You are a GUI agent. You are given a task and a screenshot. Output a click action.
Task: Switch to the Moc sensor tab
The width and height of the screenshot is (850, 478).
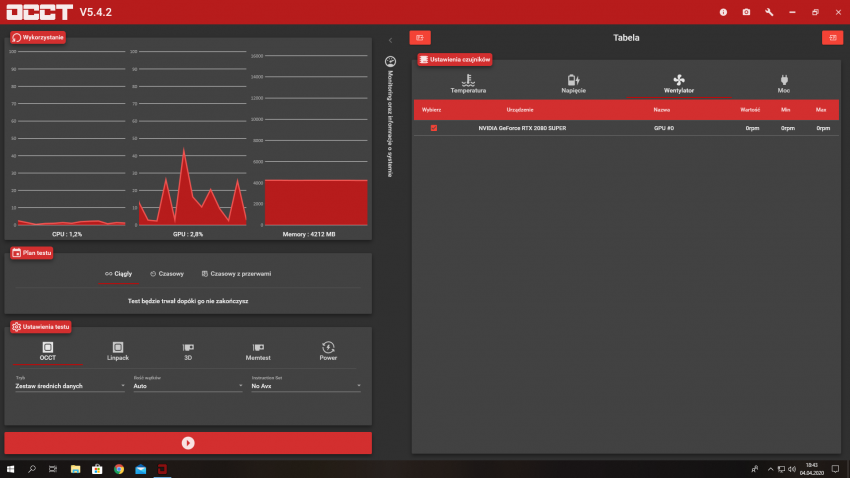coord(784,83)
